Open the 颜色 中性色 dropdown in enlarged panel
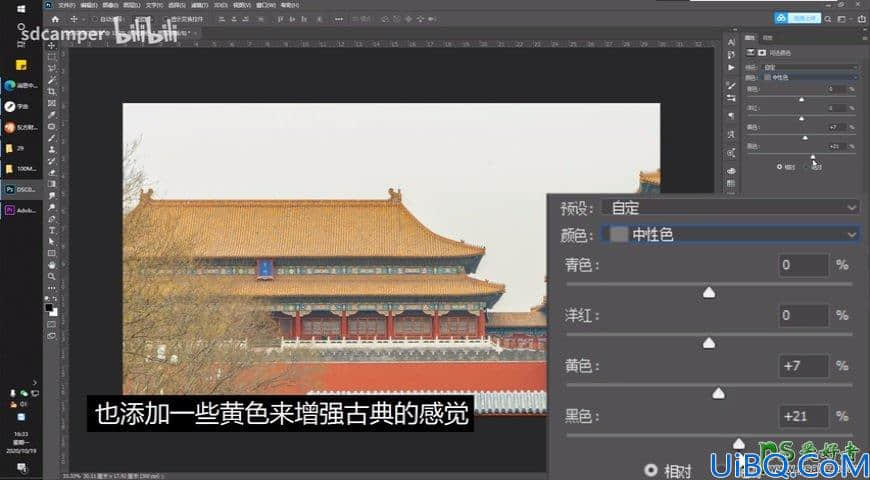This screenshot has height=480, width=870. click(x=731, y=235)
